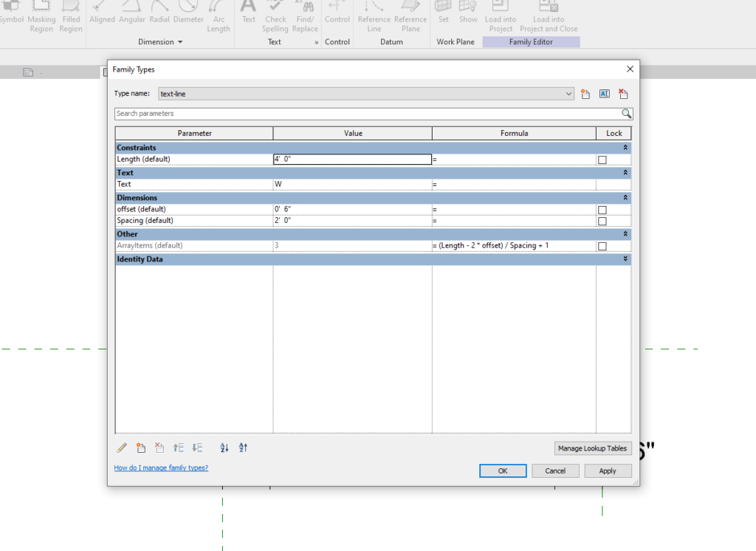This screenshot has width=756, height=551.
Task: Expand the Identity Data group
Action: click(x=625, y=259)
